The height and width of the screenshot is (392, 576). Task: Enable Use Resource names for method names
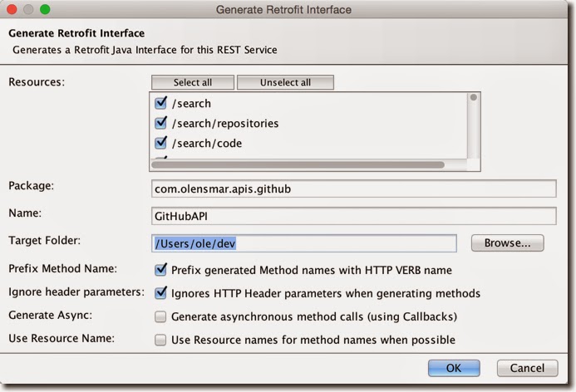[160, 340]
